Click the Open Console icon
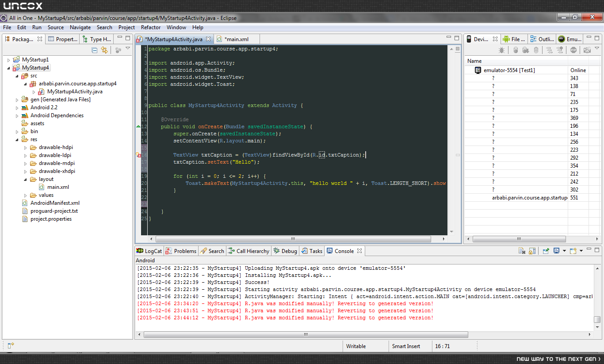 pos(573,251)
